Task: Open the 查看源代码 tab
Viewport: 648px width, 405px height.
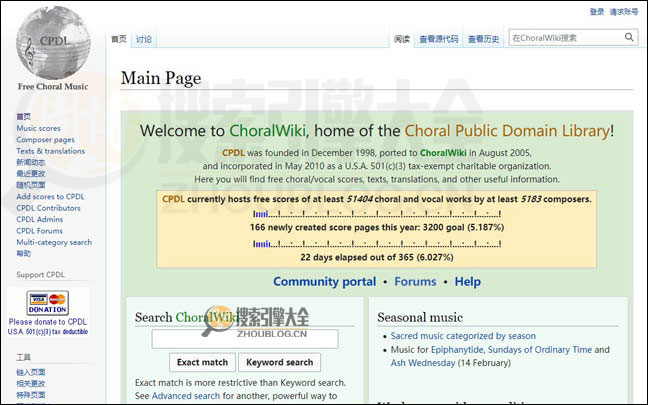Action: 438,39
